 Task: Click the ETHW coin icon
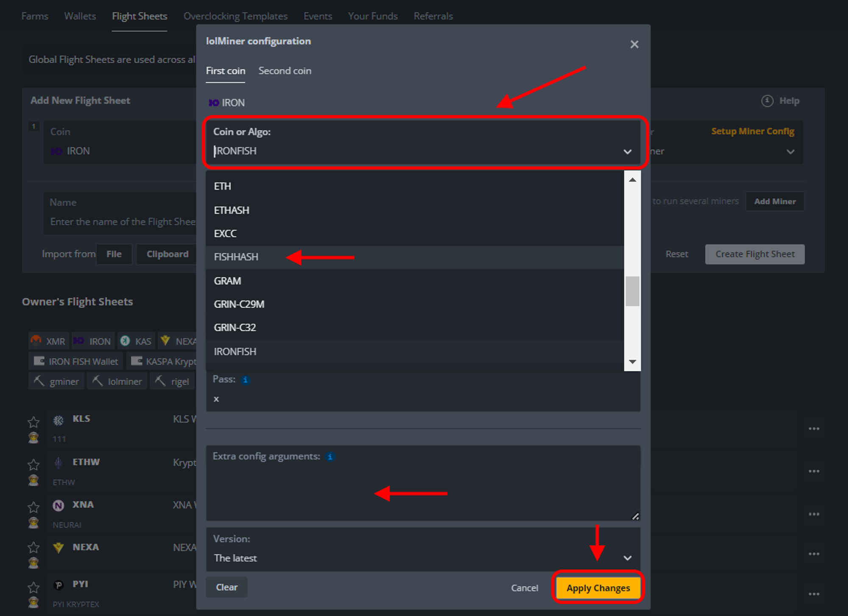point(59,463)
